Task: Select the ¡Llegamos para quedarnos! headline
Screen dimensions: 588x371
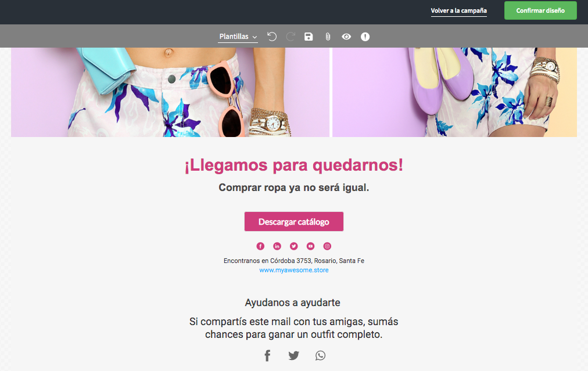Action: (294, 165)
